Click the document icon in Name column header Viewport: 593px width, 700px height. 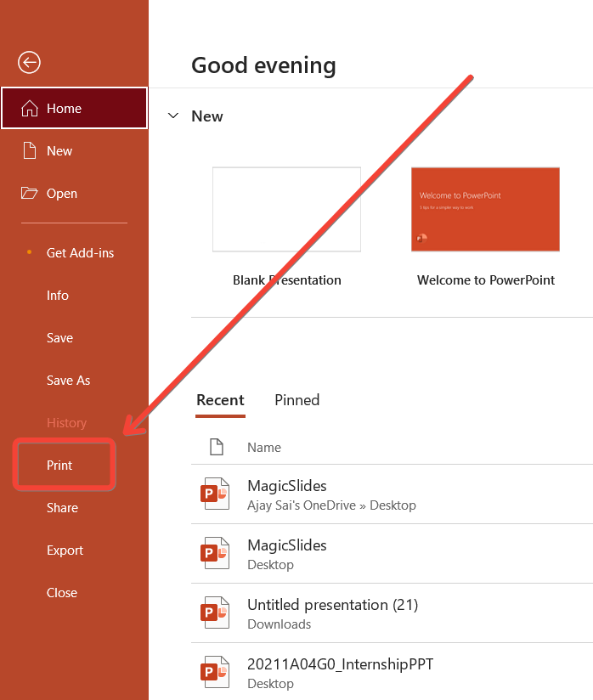(217, 447)
